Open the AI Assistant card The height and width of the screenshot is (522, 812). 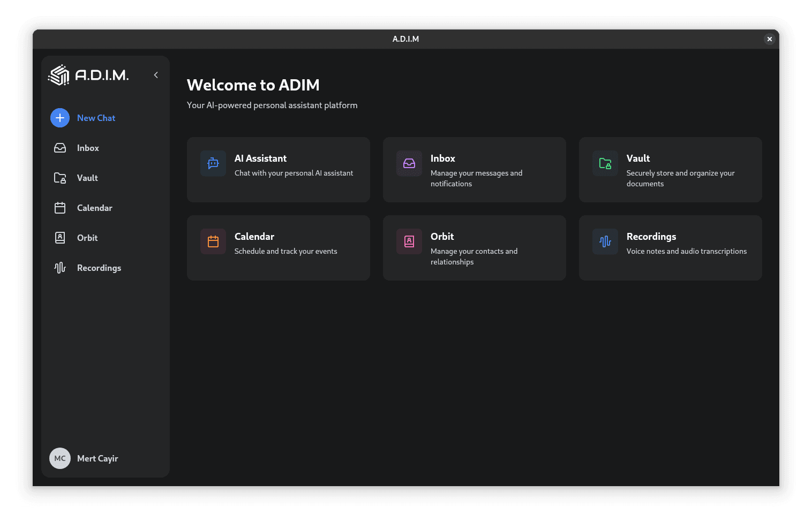pyautogui.click(x=278, y=170)
